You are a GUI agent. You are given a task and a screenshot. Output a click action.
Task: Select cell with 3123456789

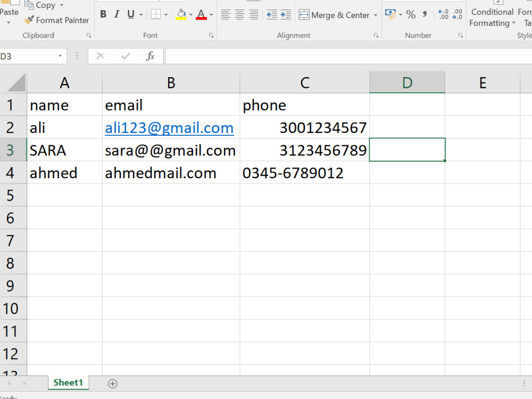(305, 150)
